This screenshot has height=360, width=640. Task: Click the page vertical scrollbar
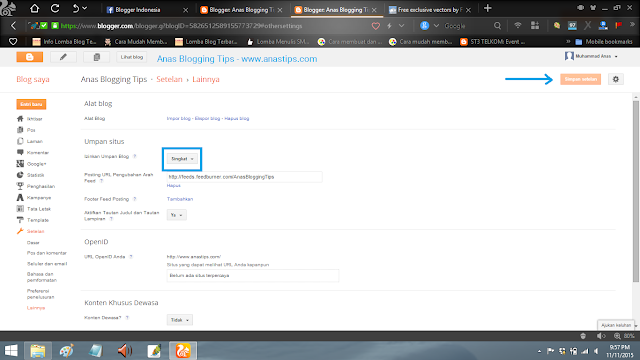(636, 191)
